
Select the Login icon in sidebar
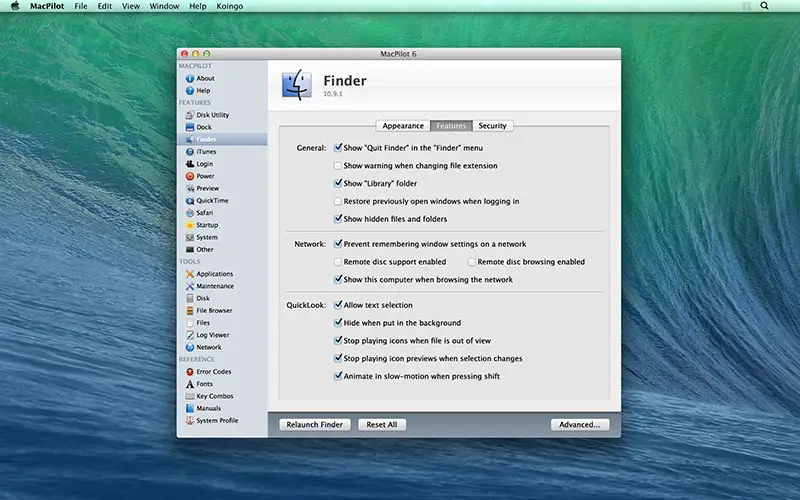190,164
